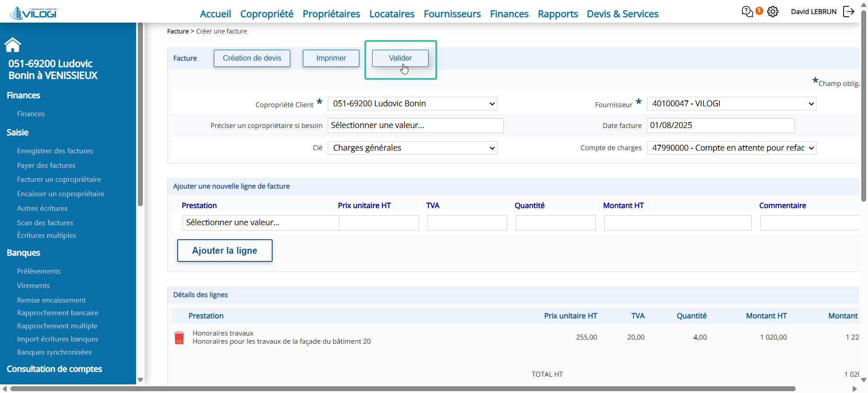Click the logout icon
Image resolution: width=868 pixels, height=393 pixels.
click(849, 12)
